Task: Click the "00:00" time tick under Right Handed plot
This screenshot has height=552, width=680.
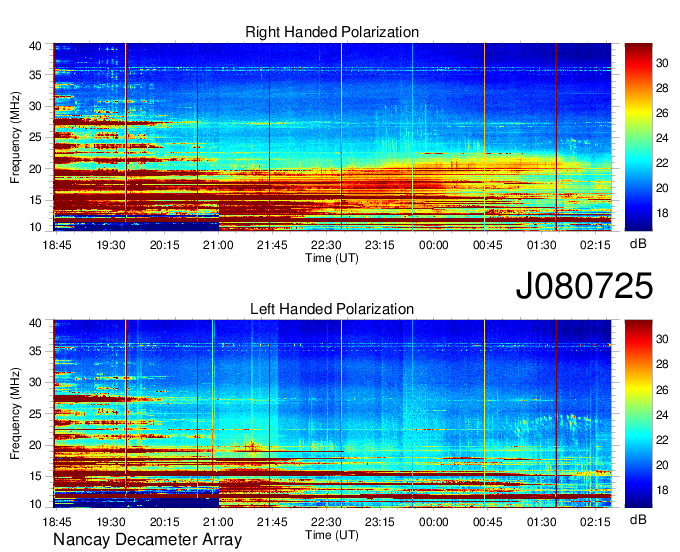Action: (434, 245)
